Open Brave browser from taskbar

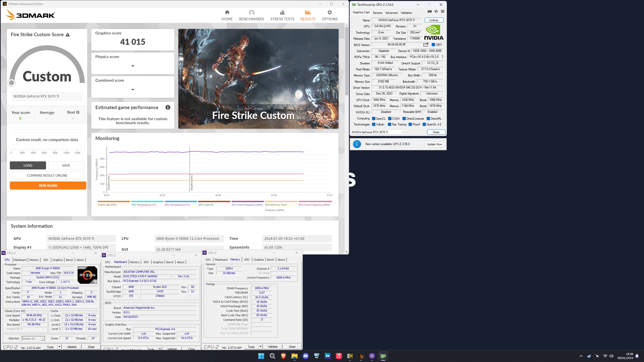283,356
